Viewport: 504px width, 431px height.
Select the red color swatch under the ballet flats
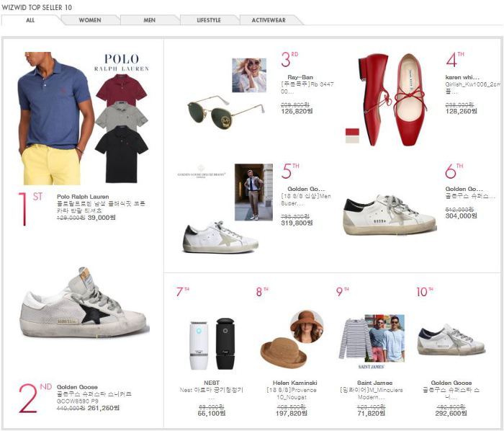pyautogui.click(x=352, y=132)
